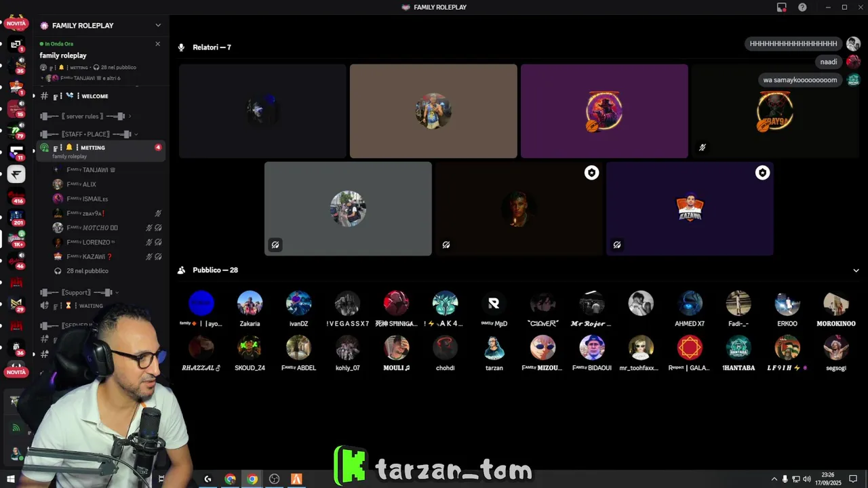The image size is (868, 488).
Task: Click audience member ERKOO
Action: (x=787, y=308)
